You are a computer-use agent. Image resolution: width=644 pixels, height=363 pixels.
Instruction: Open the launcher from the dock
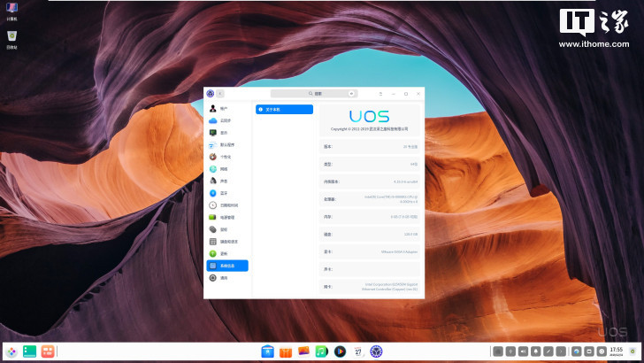coord(11,351)
